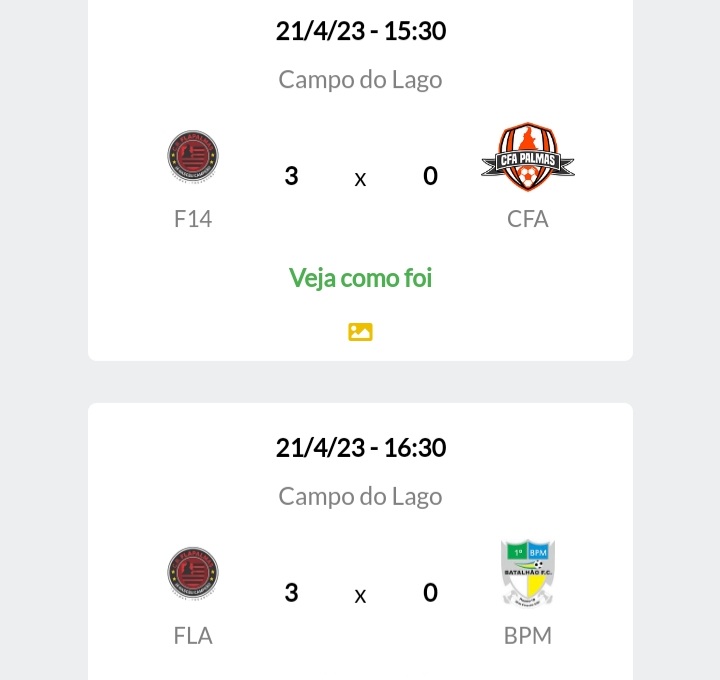The height and width of the screenshot is (680, 720).
Task: Click the Flapalmas crest above F14
Action: pos(193,156)
